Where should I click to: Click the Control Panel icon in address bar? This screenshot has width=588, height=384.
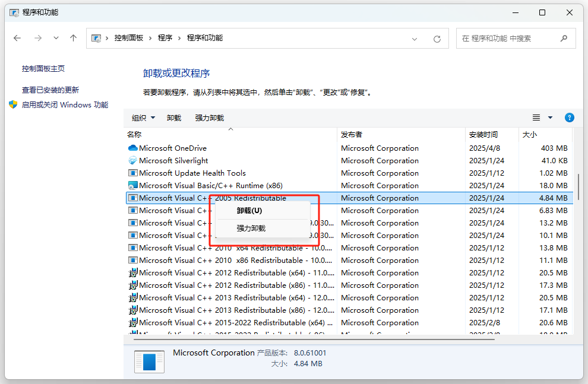[x=96, y=38]
